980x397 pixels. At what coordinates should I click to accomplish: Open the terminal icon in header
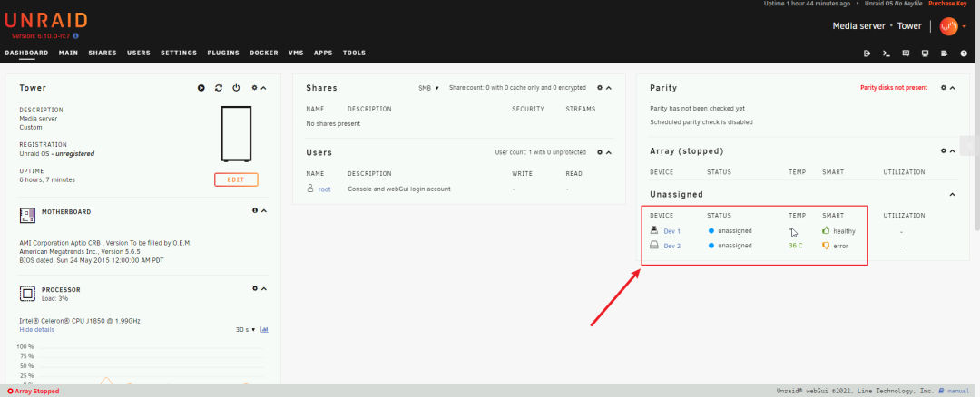887,53
